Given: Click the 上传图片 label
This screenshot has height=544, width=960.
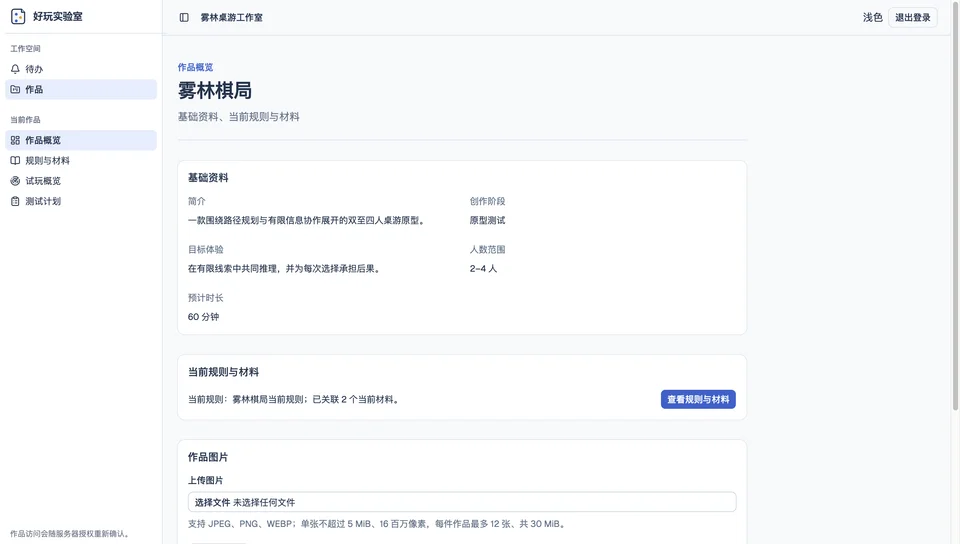Looking at the screenshot, I should (x=206, y=480).
